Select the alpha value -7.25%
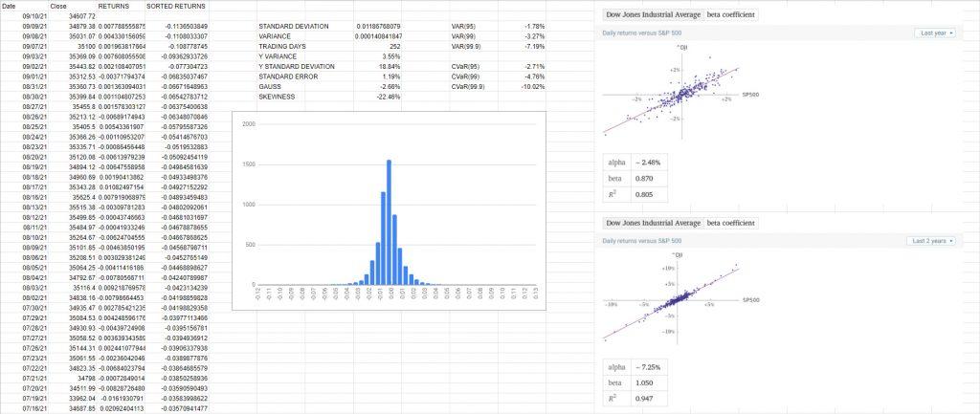Viewport: 980px width, 414px height. tap(649, 367)
